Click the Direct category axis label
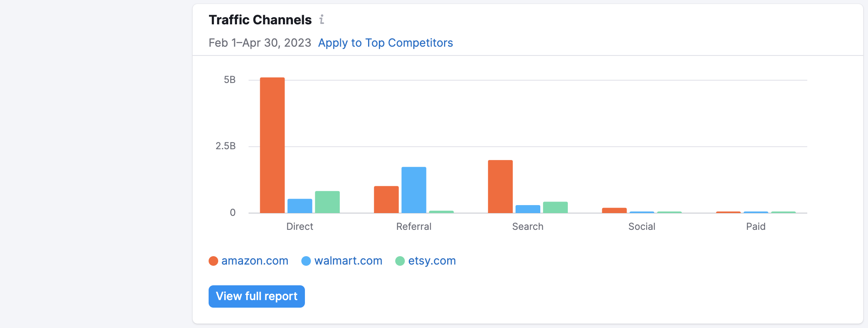Viewport: 868px width, 328px height. click(x=300, y=226)
